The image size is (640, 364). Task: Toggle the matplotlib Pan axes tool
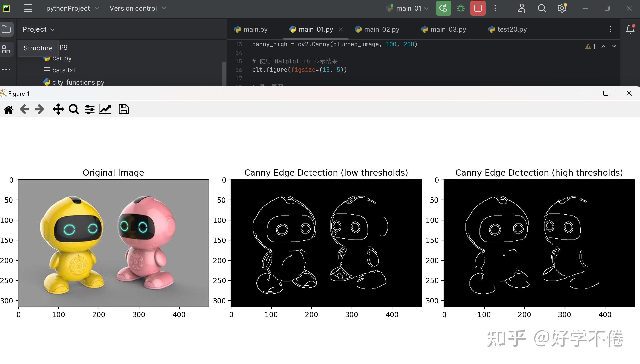click(58, 109)
